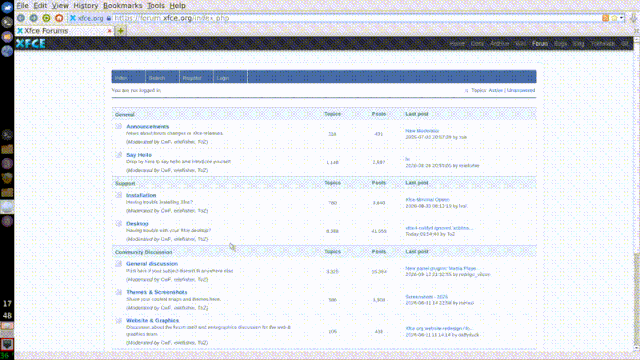
Task: Subscribe via the orange RSS feed icon
Action: tap(605, 18)
